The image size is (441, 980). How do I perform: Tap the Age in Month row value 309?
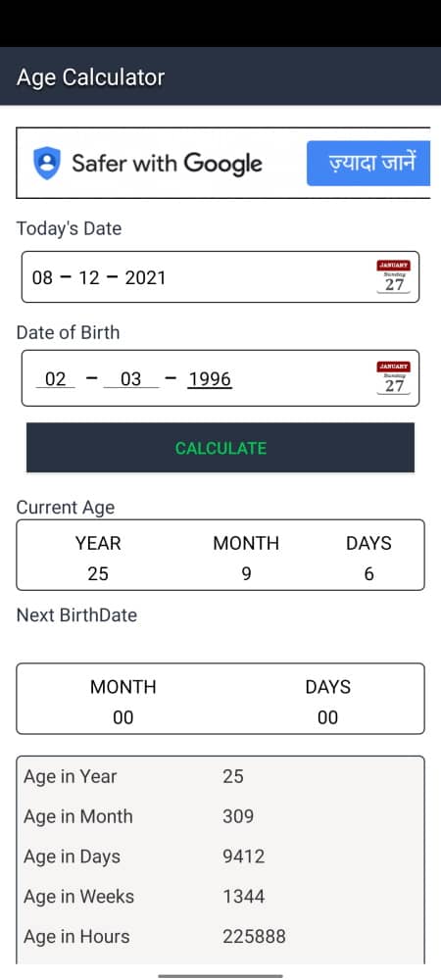coord(238,816)
